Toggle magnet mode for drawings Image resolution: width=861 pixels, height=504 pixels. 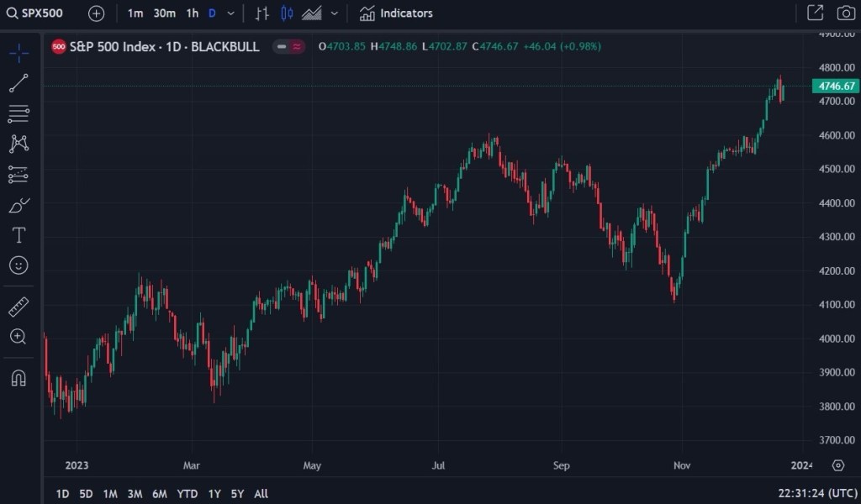click(18, 378)
